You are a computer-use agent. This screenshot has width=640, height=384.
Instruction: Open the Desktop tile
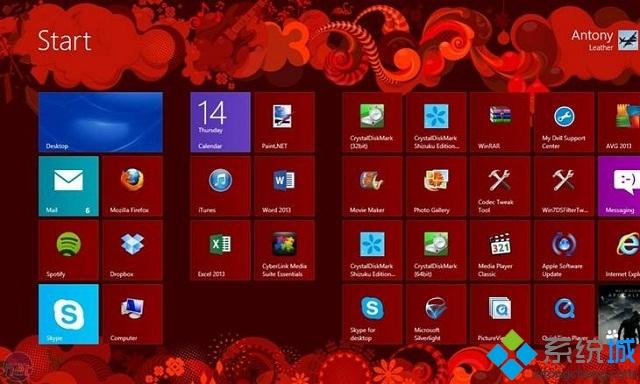(x=100, y=122)
